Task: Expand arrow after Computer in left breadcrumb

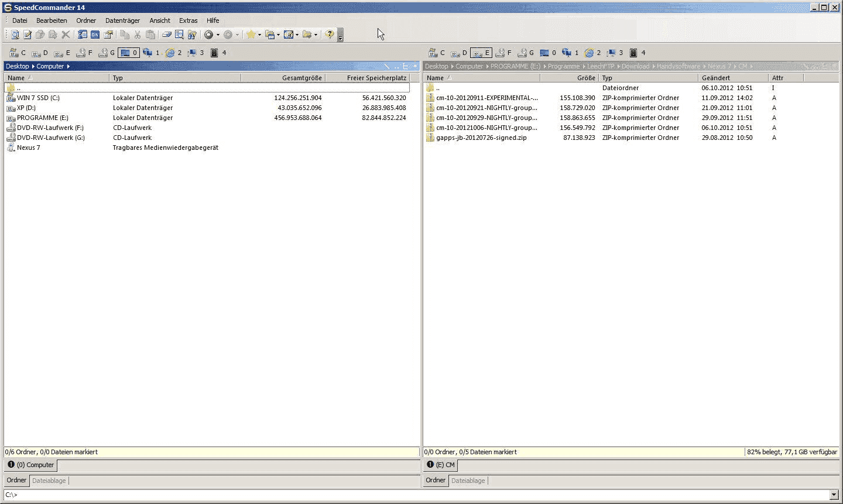Action: pos(68,66)
